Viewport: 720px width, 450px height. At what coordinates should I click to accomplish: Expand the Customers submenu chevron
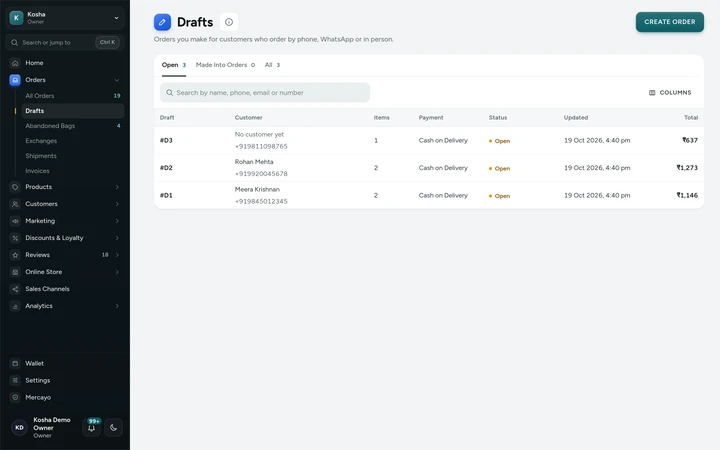(117, 204)
